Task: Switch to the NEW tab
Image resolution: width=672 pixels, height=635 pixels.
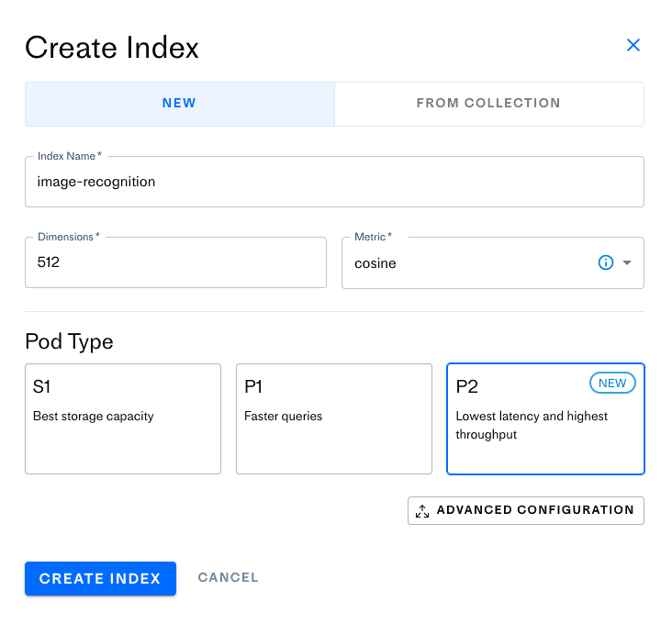Action: pos(179,104)
